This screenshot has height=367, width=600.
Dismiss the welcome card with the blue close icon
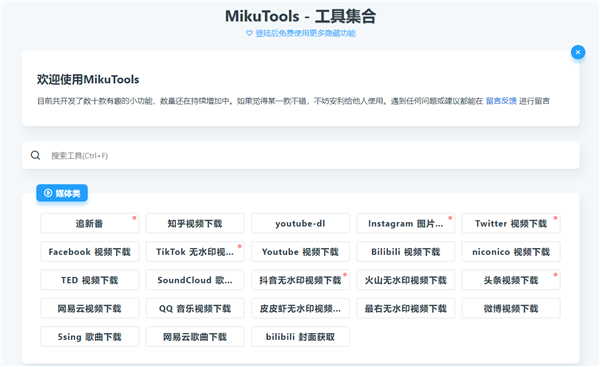click(578, 52)
